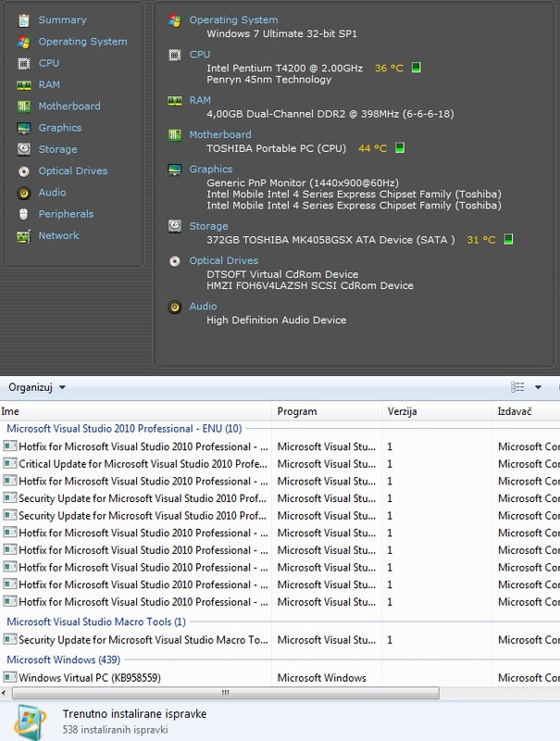The width and height of the screenshot is (560, 741).
Task: Click the Graphics monitor icon in sidebar
Action: (24, 128)
